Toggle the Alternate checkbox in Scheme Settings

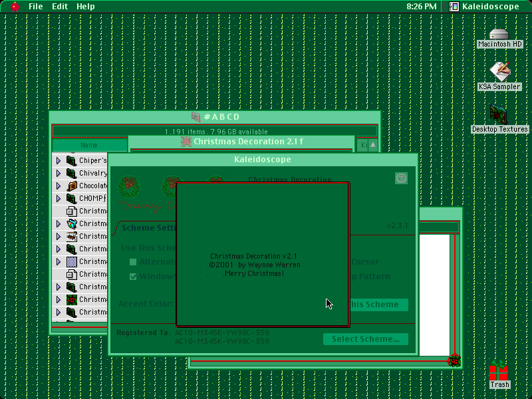[x=133, y=262]
